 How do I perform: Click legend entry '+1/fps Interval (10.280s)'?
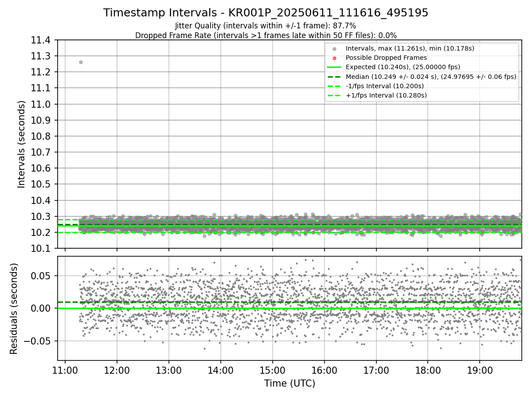[x=386, y=95]
